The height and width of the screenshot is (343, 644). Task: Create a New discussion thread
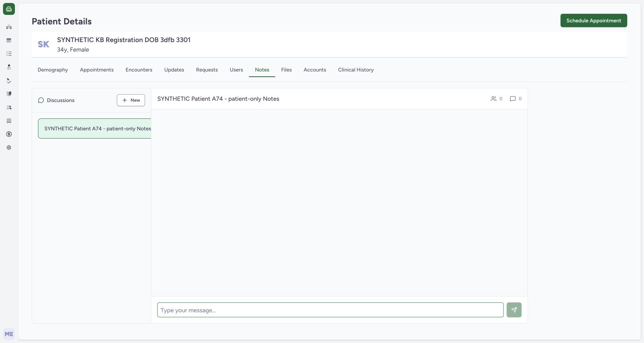131,100
